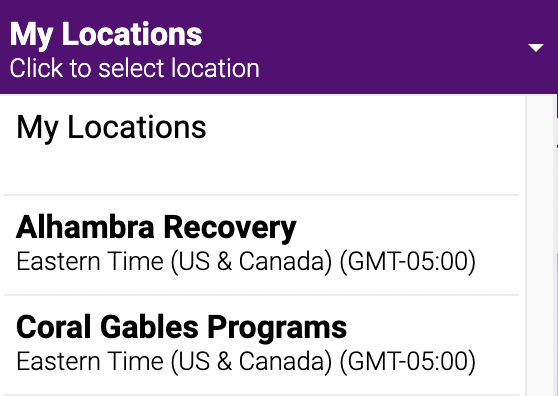Image resolution: width=558 pixels, height=396 pixels.
Task: Click the GMT-05:00 label under Coral Gables Programs
Action: [408, 362]
